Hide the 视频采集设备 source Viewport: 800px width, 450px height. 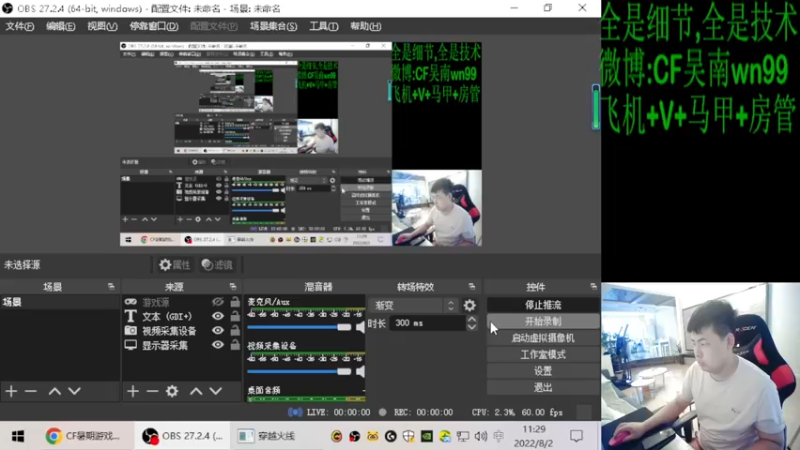(x=218, y=331)
